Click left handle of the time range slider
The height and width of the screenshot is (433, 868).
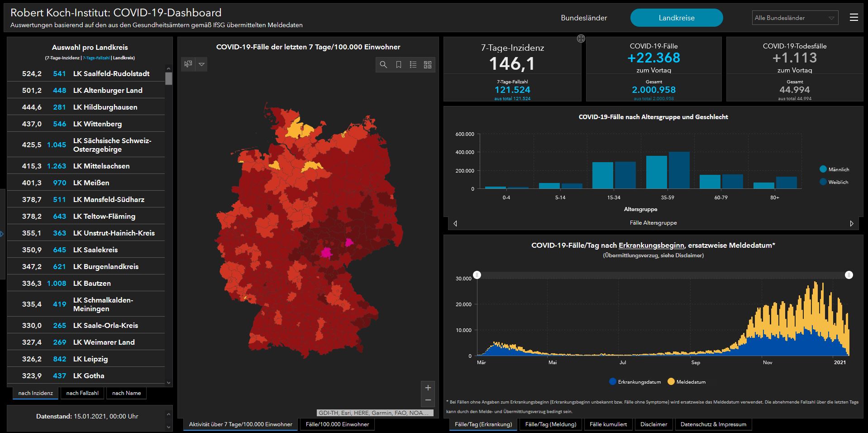coord(477,275)
